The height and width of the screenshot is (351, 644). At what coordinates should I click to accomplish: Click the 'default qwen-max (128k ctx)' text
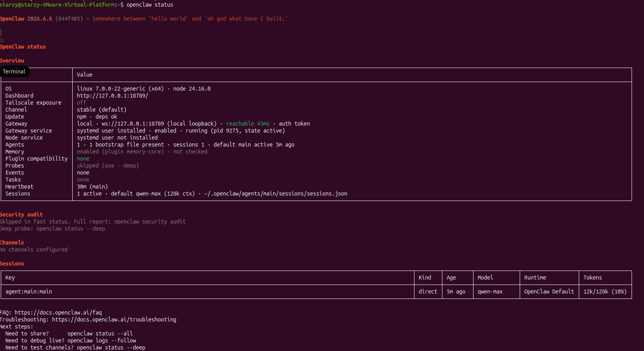click(153, 194)
